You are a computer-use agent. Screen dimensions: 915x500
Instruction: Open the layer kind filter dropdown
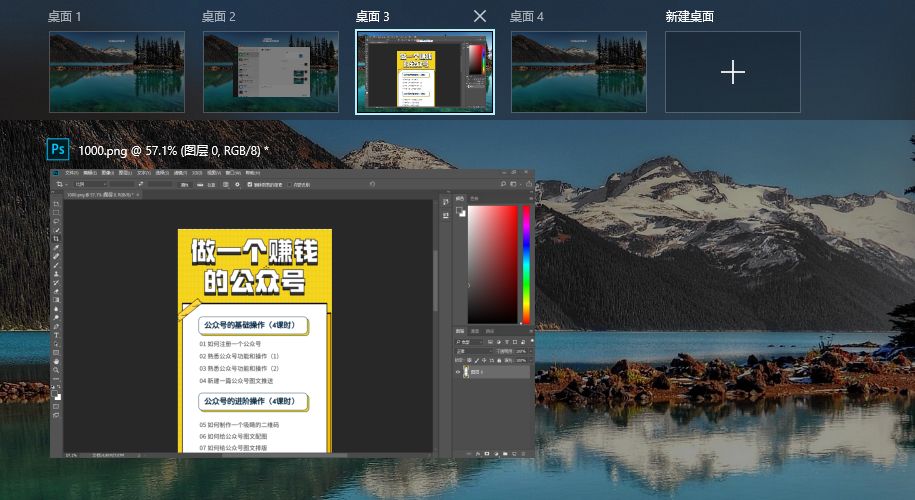point(469,342)
